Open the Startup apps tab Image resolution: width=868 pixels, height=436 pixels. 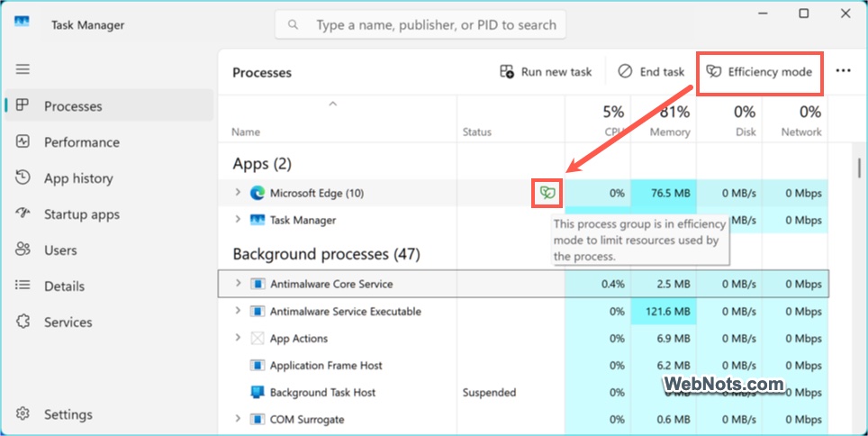(108, 213)
